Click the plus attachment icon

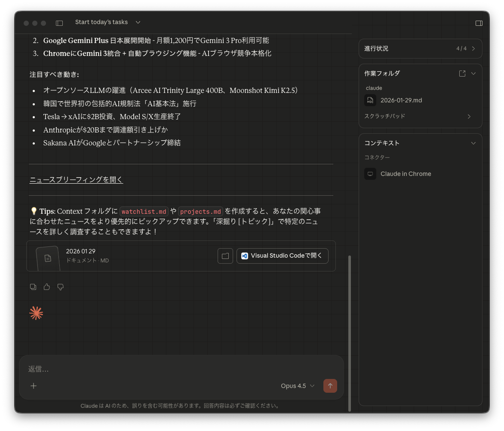tap(34, 386)
